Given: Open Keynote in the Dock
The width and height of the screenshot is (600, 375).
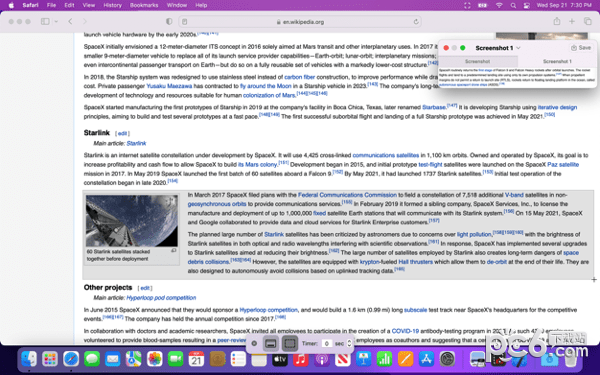Looking at the screenshot, I should point(364,359).
